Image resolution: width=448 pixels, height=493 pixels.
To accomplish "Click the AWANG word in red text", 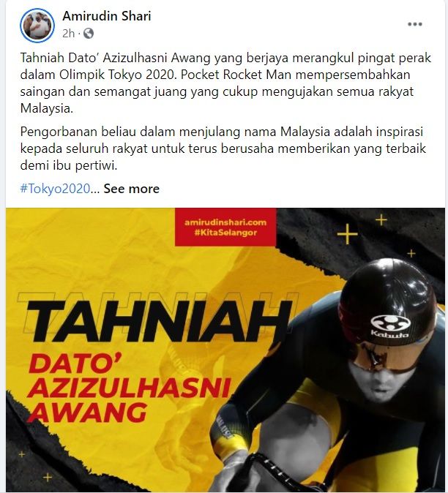I will [88, 412].
